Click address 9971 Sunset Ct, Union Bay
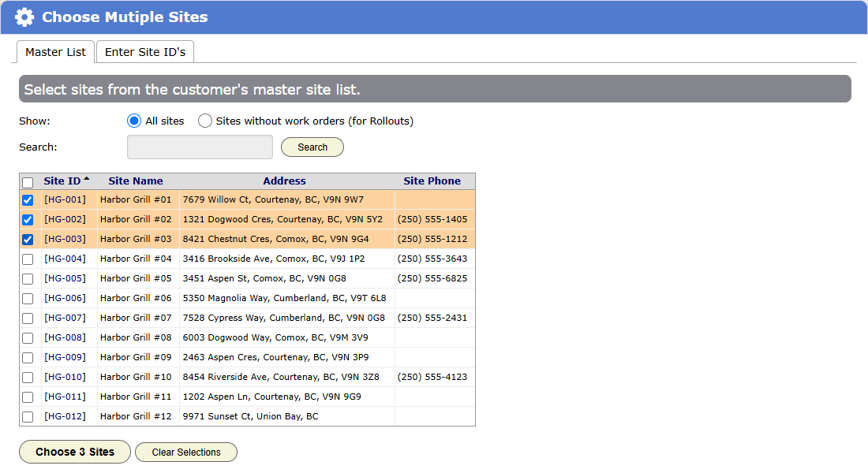Image resolution: width=868 pixels, height=473 pixels. coord(250,416)
